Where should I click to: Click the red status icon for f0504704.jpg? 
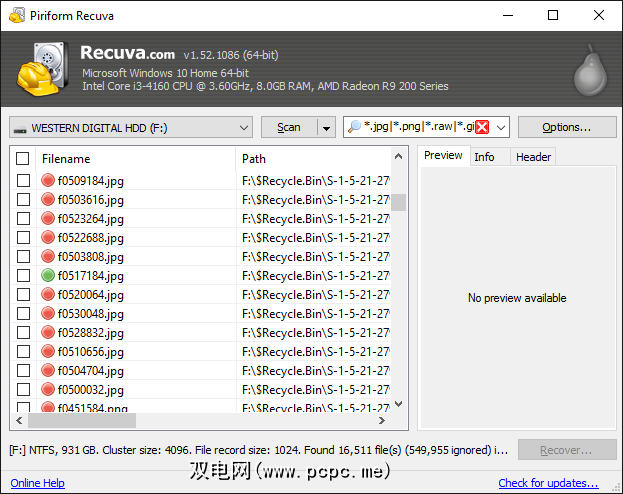[x=48, y=370]
